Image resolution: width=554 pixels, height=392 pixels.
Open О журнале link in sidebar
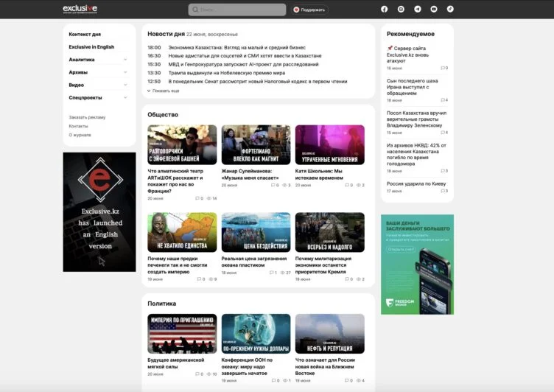(x=80, y=135)
